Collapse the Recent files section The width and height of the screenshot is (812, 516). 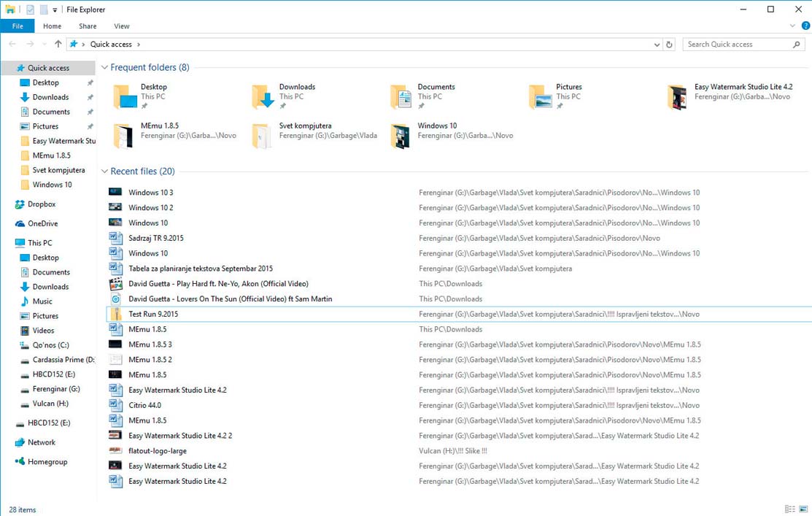point(104,171)
